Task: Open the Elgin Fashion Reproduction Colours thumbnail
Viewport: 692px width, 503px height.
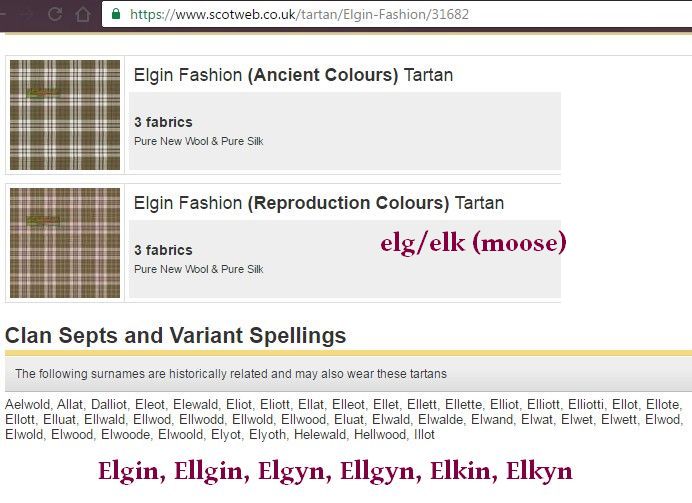Action: 65,243
